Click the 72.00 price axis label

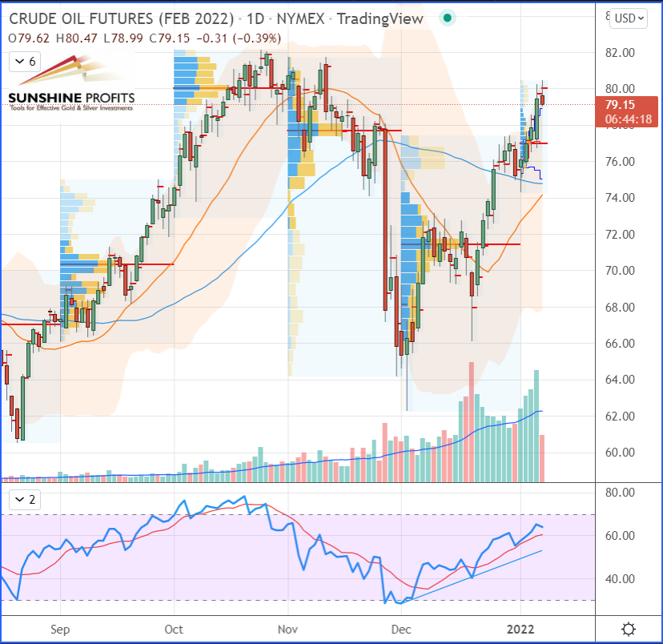(x=620, y=234)
